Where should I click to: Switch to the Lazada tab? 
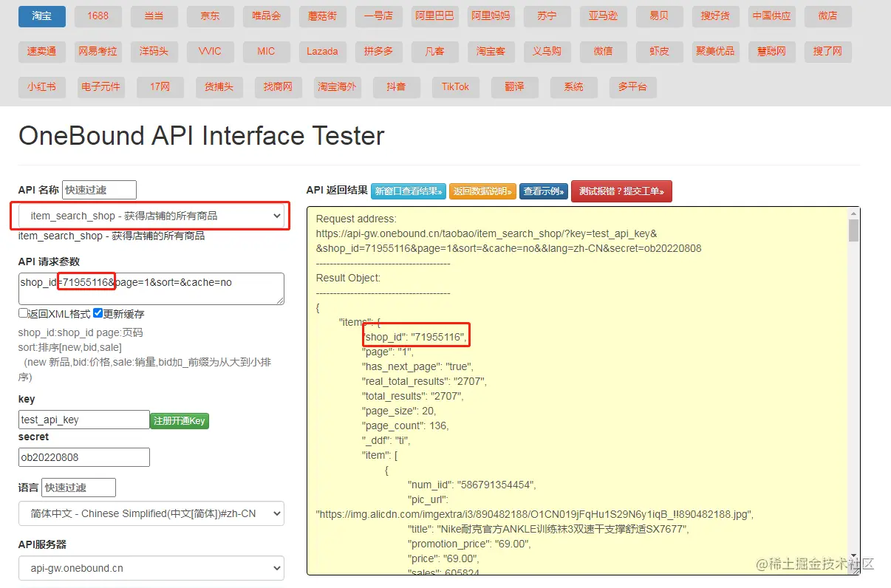[322, 52]
